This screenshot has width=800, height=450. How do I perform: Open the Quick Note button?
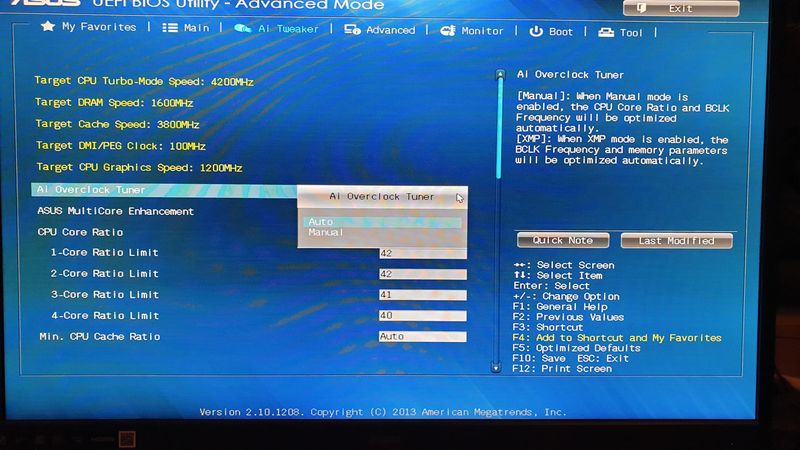[x=563, y=240]
